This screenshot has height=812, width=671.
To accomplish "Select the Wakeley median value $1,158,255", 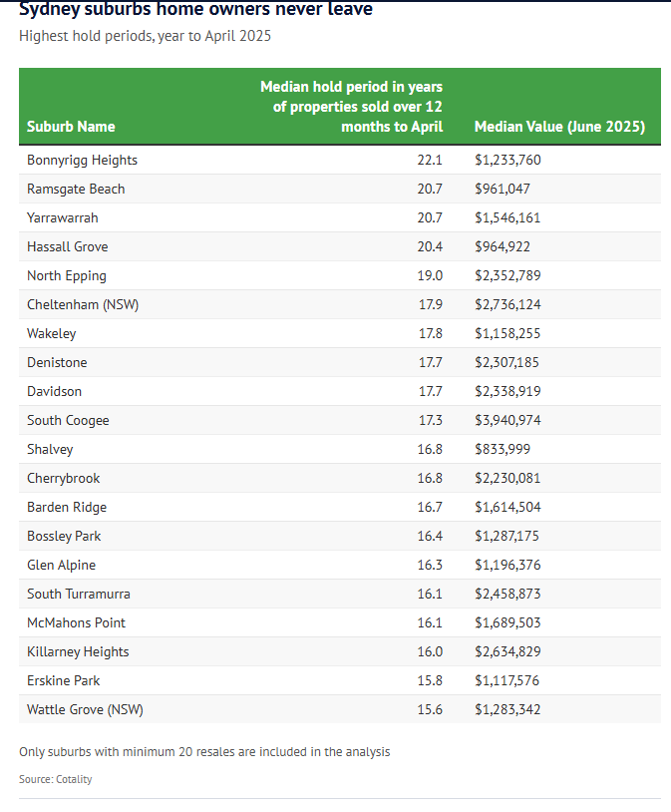I will [x=507, y=333].
